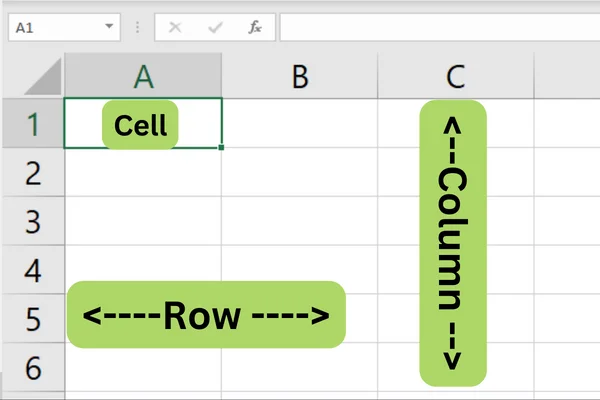
Task: Select row 1 header
Action: pyautogui.click(x=33, y=123)
